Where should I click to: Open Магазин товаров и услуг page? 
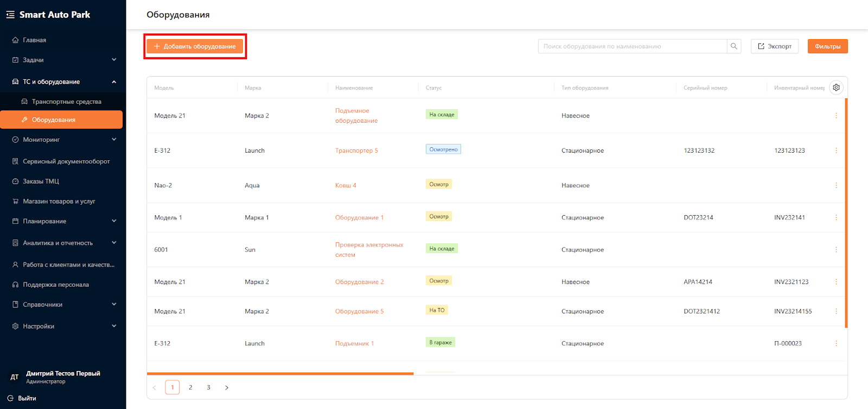[59, 202]
